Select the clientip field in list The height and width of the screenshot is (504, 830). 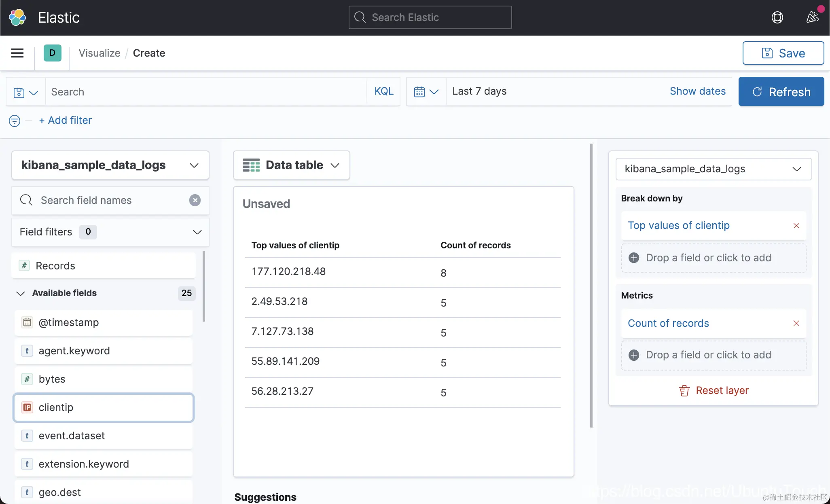(104, 407)
